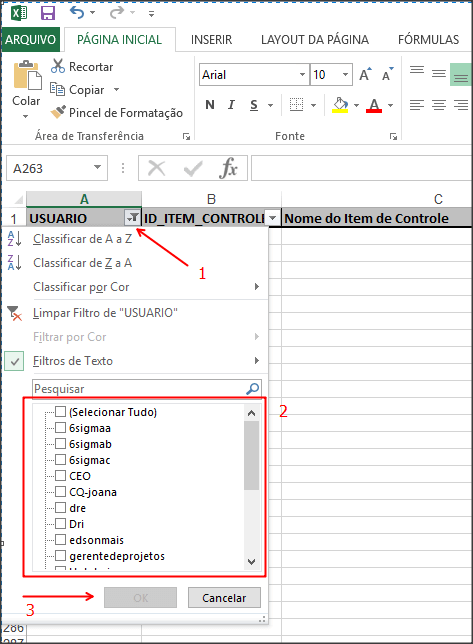Open the INSERIR ribbon tab

[211, 39]
